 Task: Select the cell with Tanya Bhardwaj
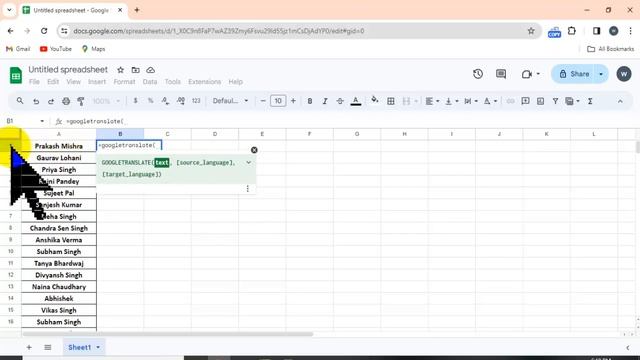[59, 263]
